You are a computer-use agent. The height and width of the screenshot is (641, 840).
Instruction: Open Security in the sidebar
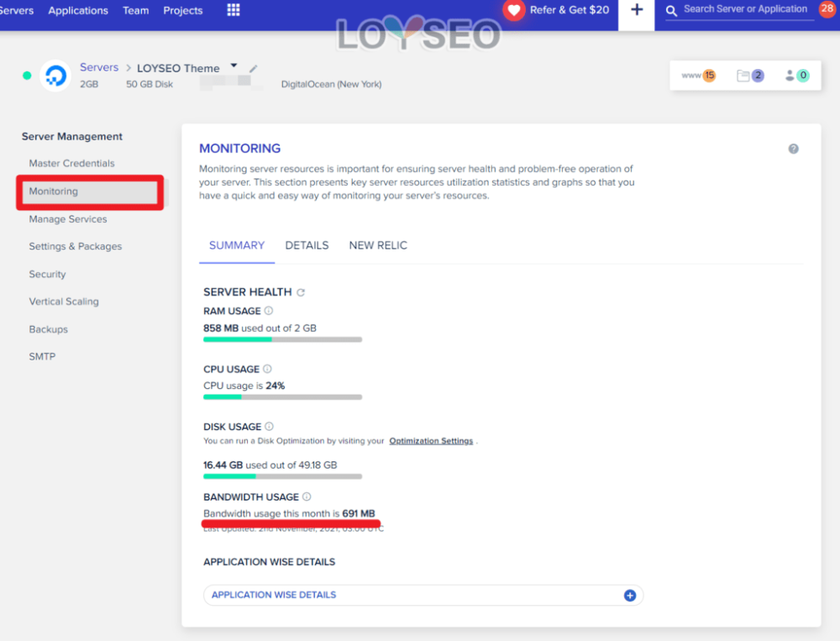pyautogui.click(x=47, y=275)
